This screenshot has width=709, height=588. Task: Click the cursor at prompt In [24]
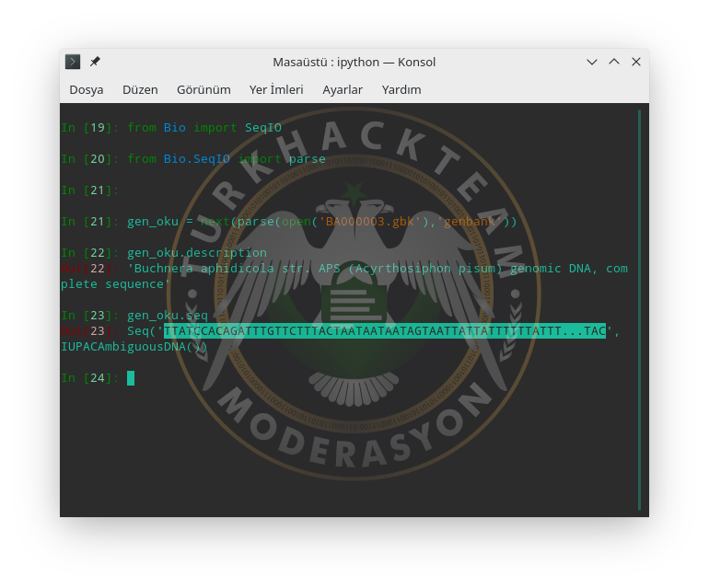coord(131,378)
